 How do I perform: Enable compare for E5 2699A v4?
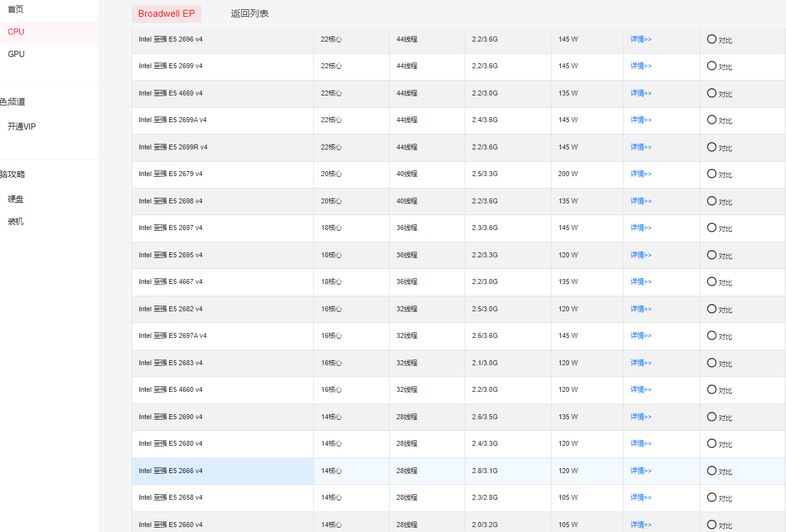[712, 119]
